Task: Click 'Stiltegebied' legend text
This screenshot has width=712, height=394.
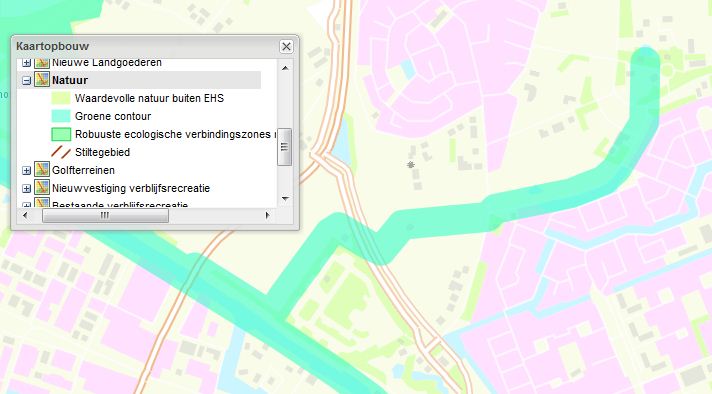Action: click(x=103, y=152)
